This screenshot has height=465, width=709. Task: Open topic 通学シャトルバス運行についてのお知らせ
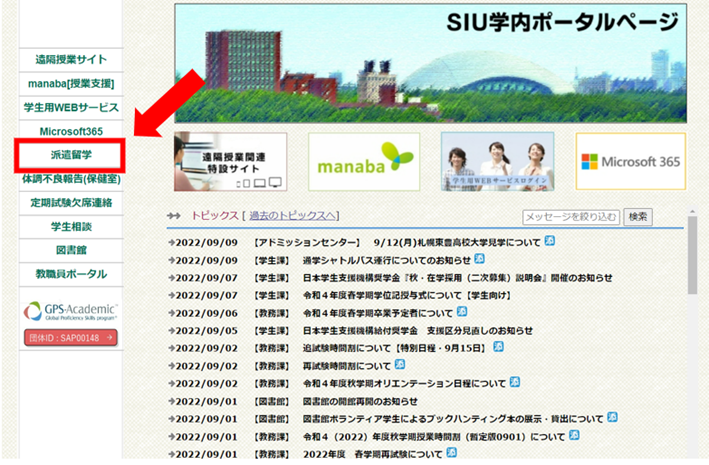tap(387, 261)
